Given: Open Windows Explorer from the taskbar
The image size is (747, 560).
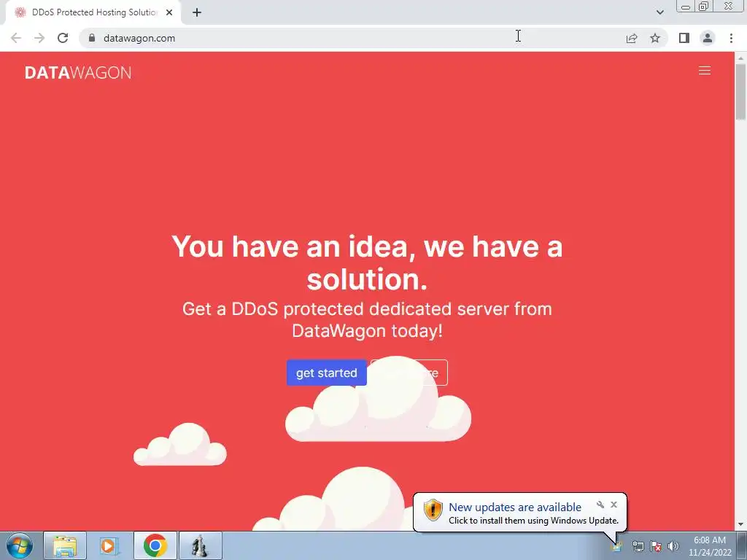Looking at the screenshot, I should [x=65, y=545].
